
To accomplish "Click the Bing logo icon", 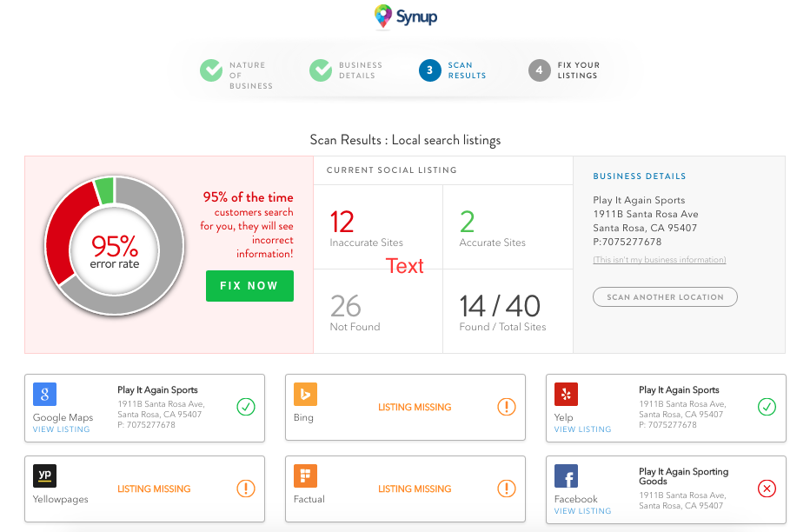I will click(x=306, y=395).
